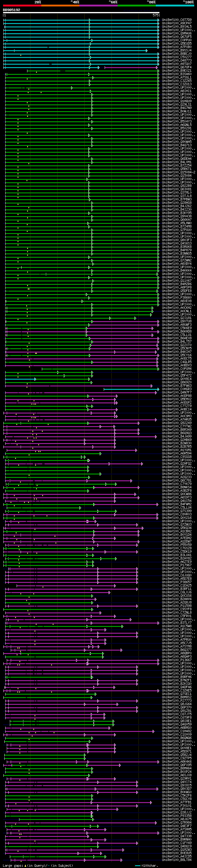The width and height of the screenshot is (197, 868).
Task: Select hit label UniRef100_A7SGL1
Action: [x=177, y=78]
